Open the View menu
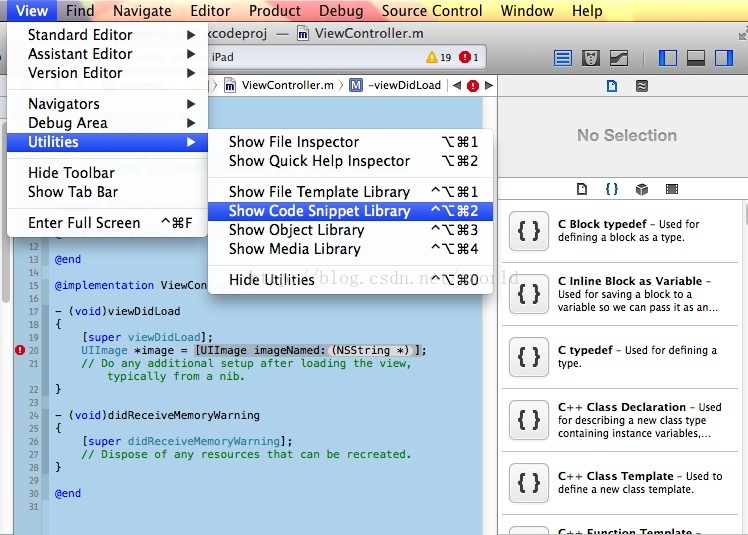Viewport: 748px width, 535px height. tap(31, 10)
